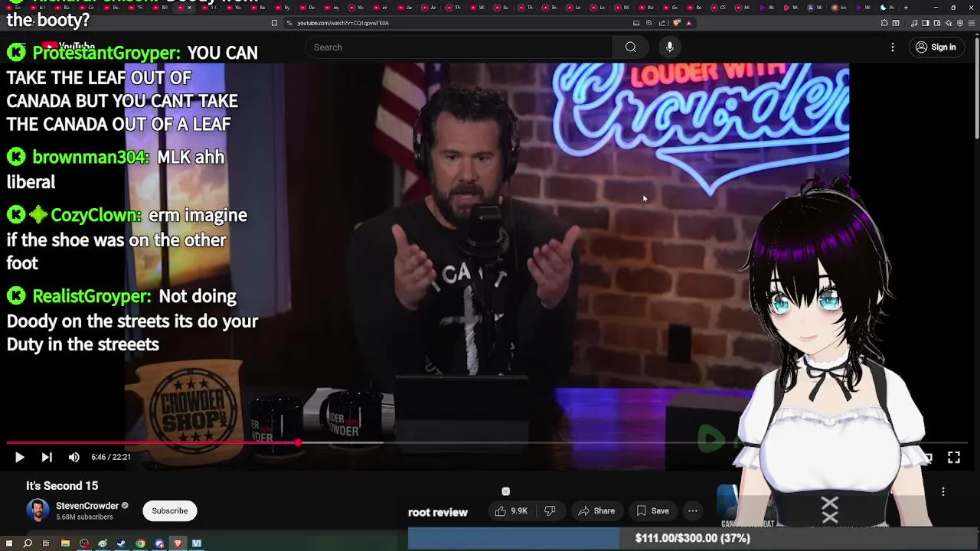Open YouTube settings three-dot menu in header

893,47
